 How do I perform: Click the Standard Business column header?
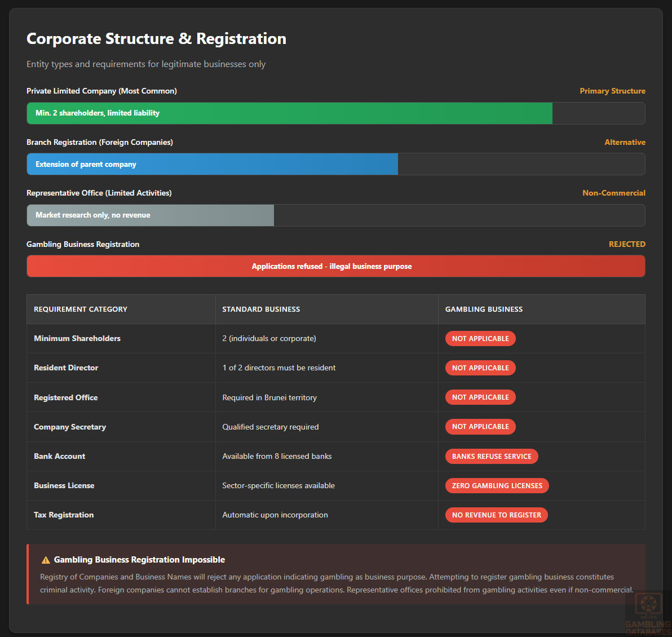(261, 309)
